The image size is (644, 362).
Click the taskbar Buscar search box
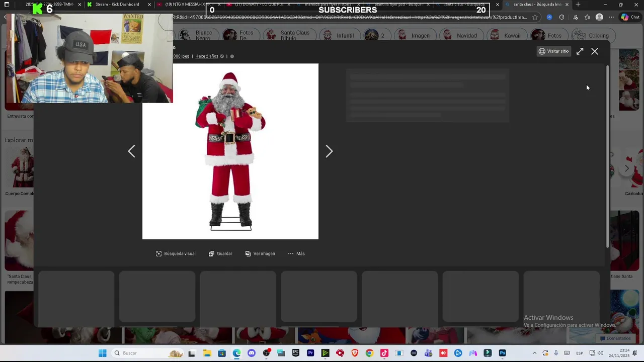[x=148, y=353]
